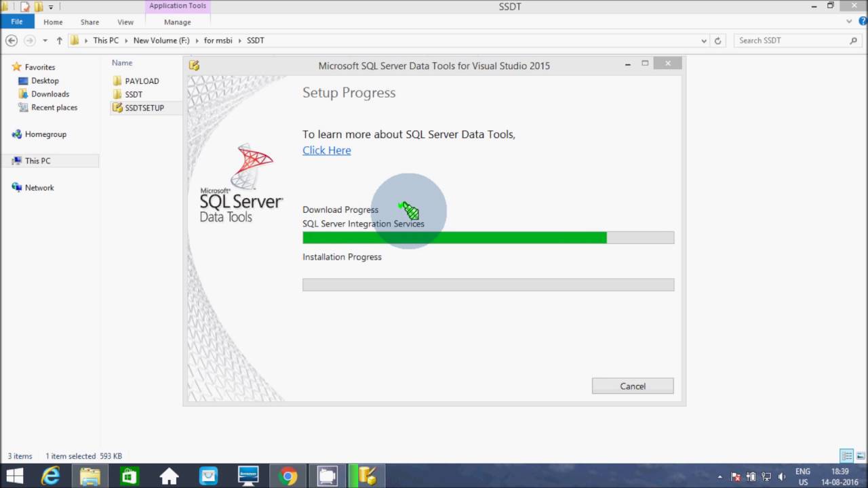Open the screen recorder taskbar icon

(328, 476)
